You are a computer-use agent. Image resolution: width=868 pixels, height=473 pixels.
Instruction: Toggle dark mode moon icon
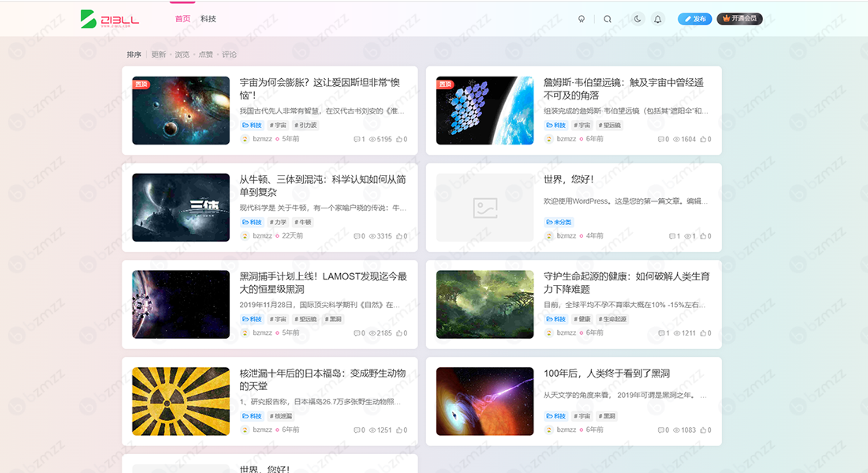pos(638,19)
